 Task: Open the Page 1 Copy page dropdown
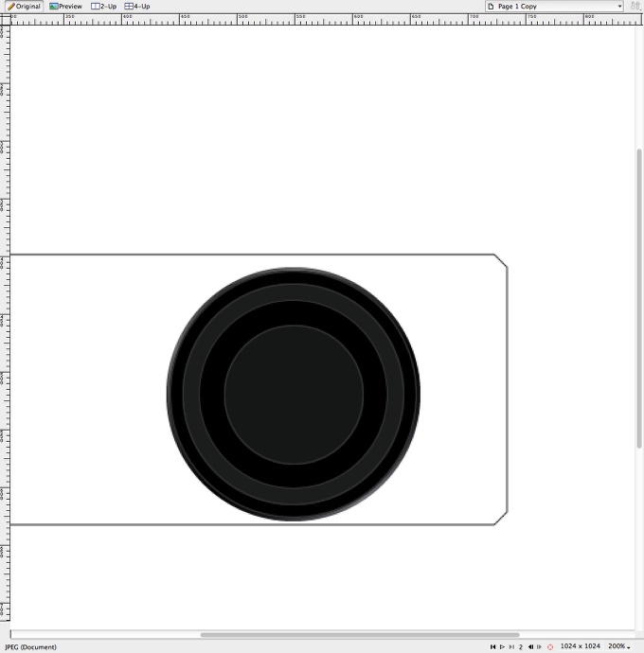(554, 7)
